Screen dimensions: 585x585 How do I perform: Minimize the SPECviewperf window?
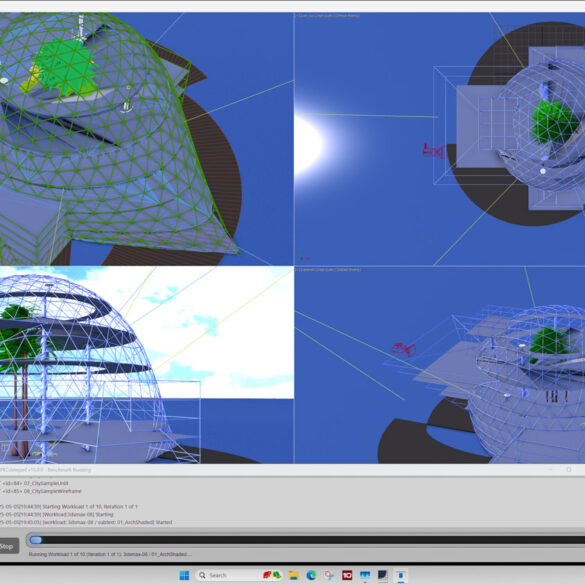pos(550,470)
